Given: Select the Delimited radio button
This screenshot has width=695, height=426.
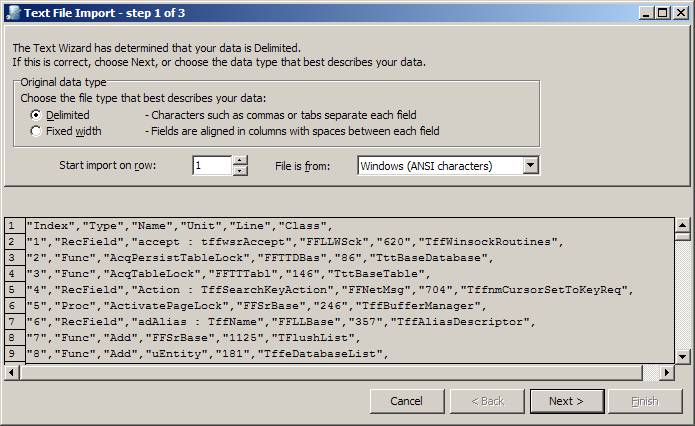Looking at the screenshot, I should 37,115.
